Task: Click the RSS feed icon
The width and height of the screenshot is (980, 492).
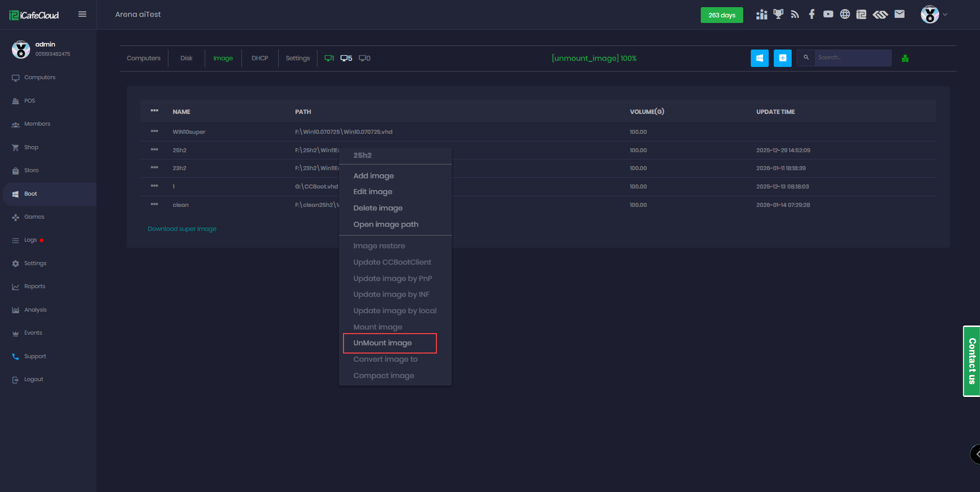Action: pyautogui.click(x=795, y=14)
